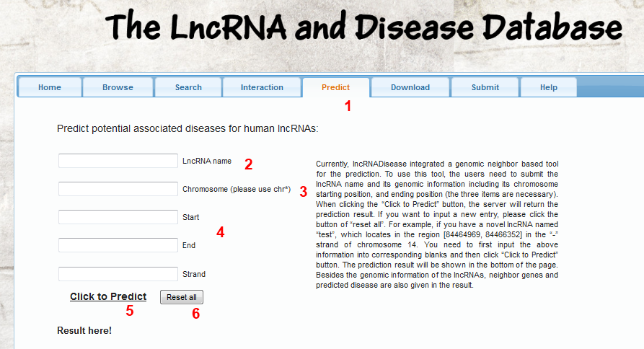
Task: Hit the 'Reset all' button
Action: click(x=182, y=297)
